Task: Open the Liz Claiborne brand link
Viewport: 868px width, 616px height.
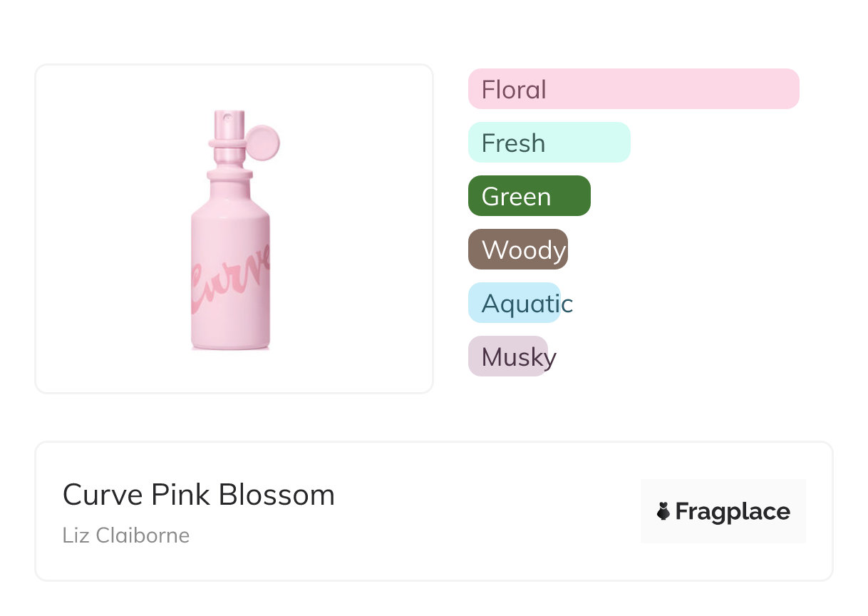Action: tap(125, 535)
